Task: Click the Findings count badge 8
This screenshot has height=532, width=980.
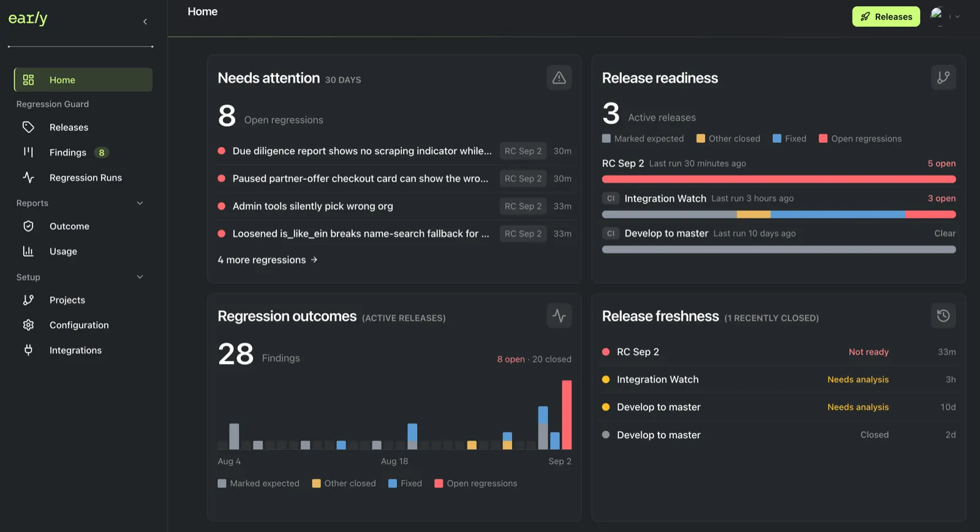Action: click(102, 153)
